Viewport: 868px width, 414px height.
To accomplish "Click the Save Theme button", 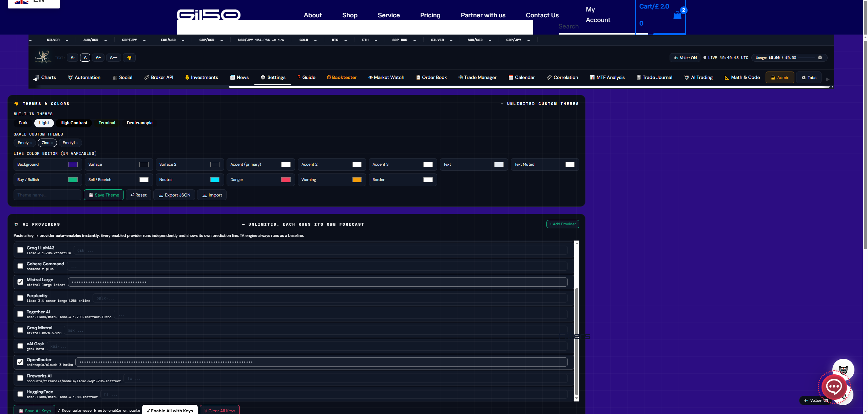I will pyautogui.click(x=104, y=195).
